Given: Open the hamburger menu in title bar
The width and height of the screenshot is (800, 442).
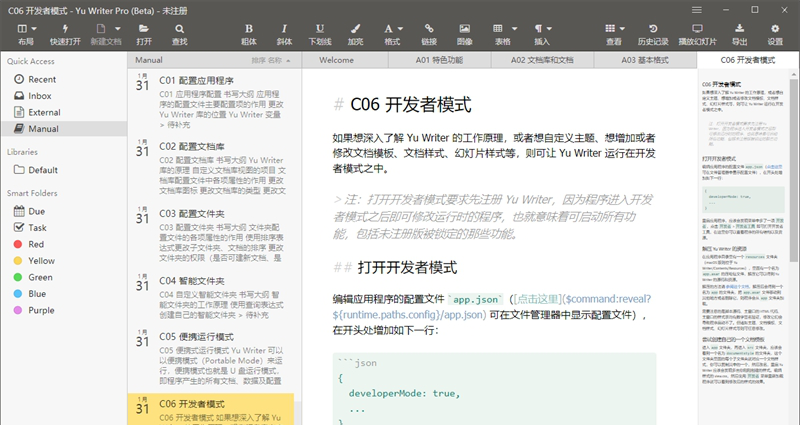Looking at the screenshot, I should click(696, 10).
